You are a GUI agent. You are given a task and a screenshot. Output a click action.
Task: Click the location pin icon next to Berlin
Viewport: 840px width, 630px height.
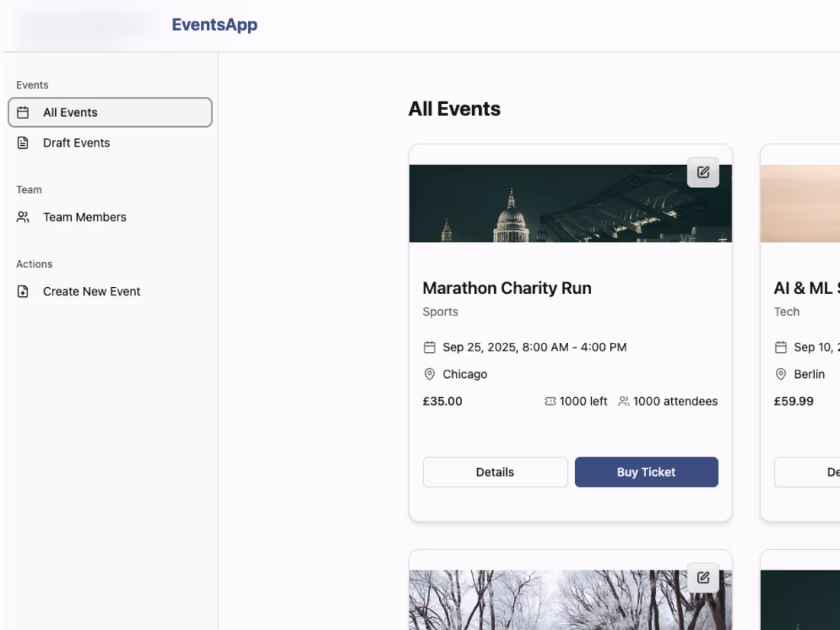click(780, 374)
